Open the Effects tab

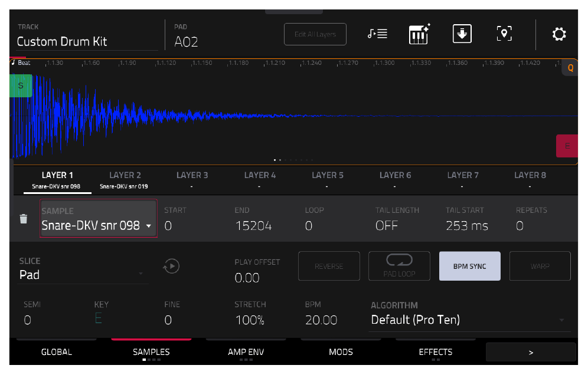(x=435, y=352)
